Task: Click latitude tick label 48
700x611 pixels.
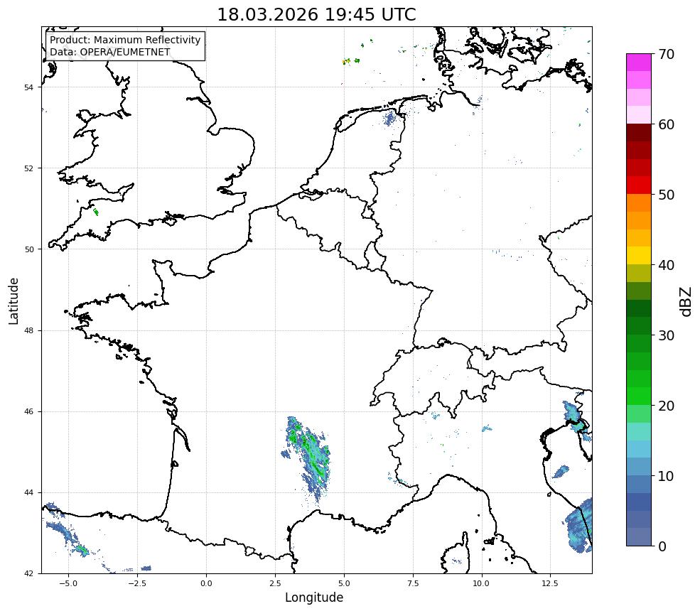Action: point(28,330)
